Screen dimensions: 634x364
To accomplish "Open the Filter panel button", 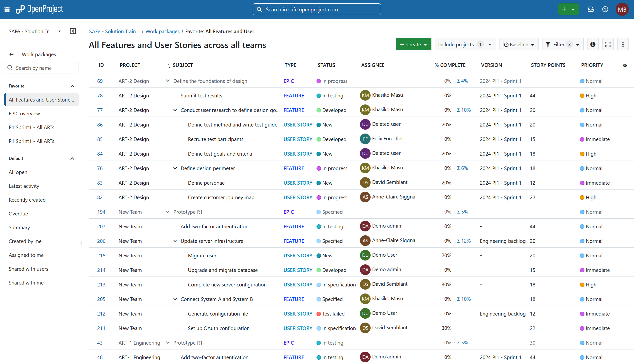I will [x=563, y=44].
